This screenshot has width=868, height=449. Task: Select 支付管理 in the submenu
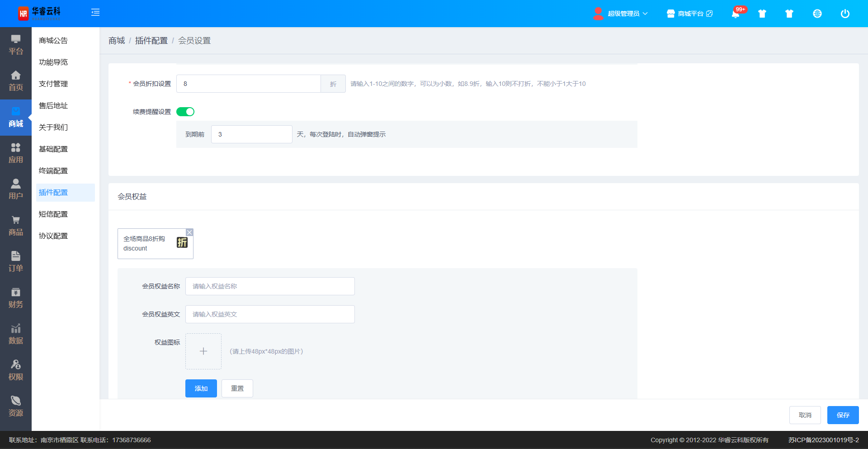[53, 84]
